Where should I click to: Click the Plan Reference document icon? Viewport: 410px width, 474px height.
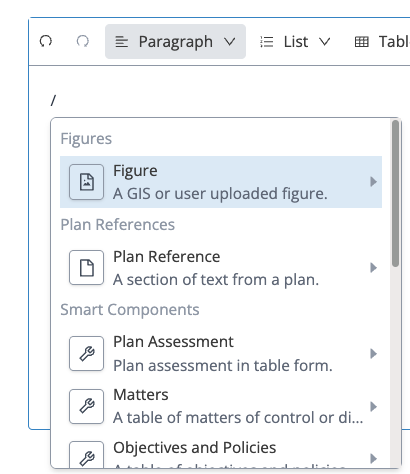[87, 268]
